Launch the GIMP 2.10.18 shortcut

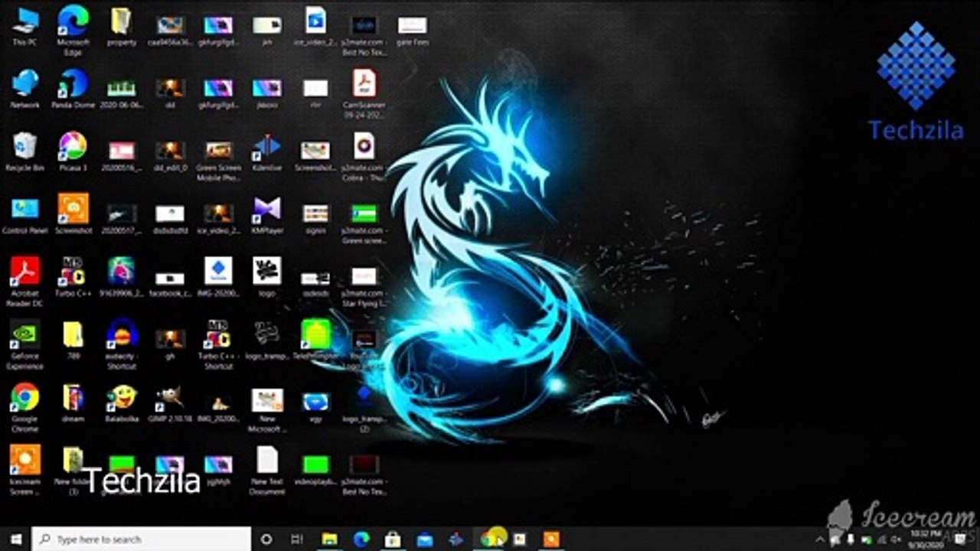click(169, 403)
